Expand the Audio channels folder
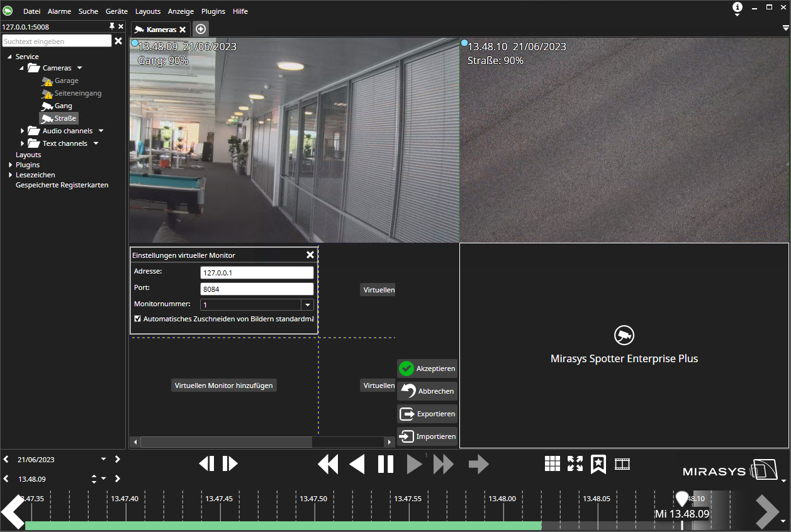The image size is (791, 532). 22,131
